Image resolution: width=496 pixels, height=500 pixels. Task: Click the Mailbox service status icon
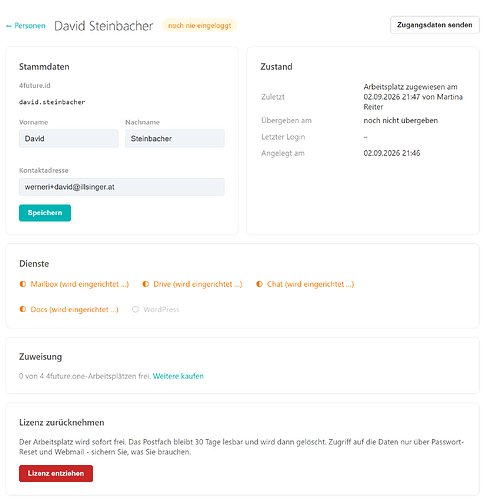[23, 284]
